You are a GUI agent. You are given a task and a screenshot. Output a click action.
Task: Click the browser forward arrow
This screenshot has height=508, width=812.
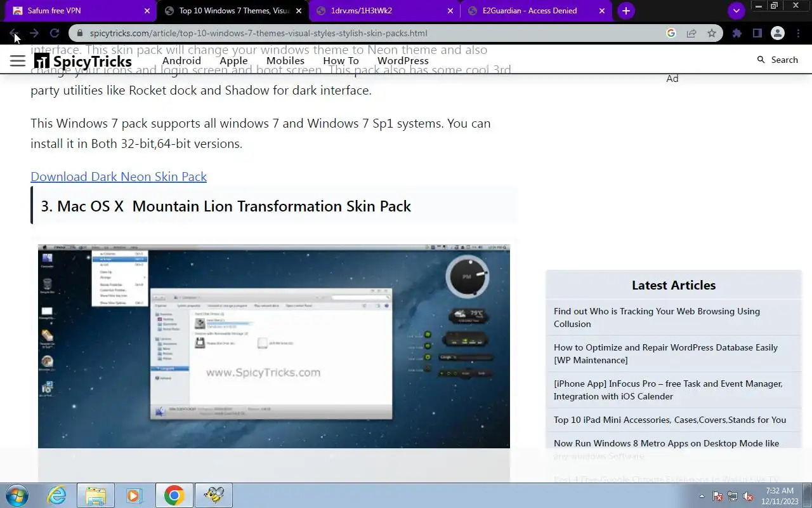coord(34,33)
